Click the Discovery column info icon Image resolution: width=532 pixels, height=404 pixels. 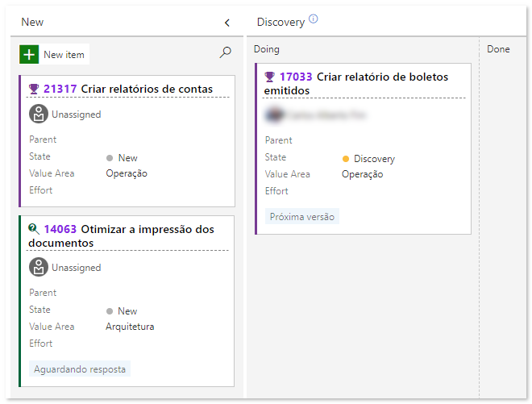[314, 19]
